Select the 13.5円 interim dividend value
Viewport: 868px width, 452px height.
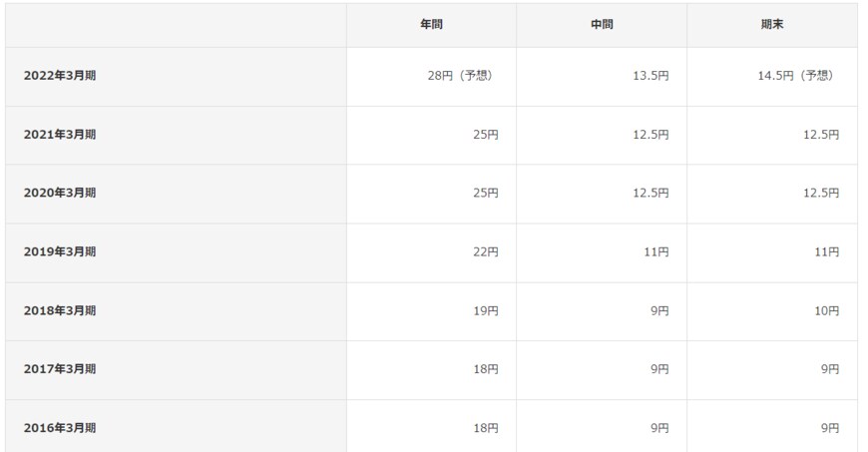(x=651, y=76)
